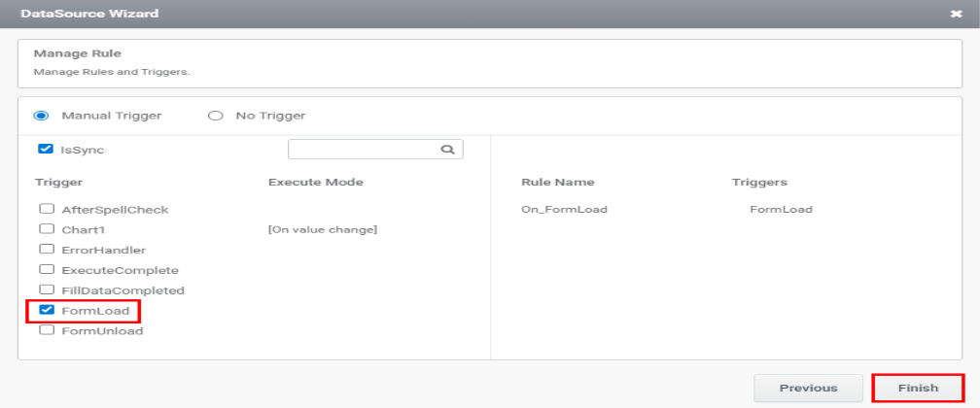Click the Execute Mode column header
This screenshot has width=980, height=408.
(x=315, y=182)
